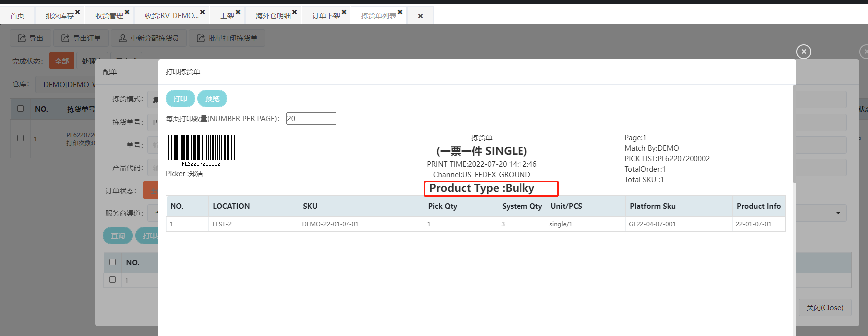
Task: Close the 批次库存 tab with its x icon
Action: [x=78, y=12]
